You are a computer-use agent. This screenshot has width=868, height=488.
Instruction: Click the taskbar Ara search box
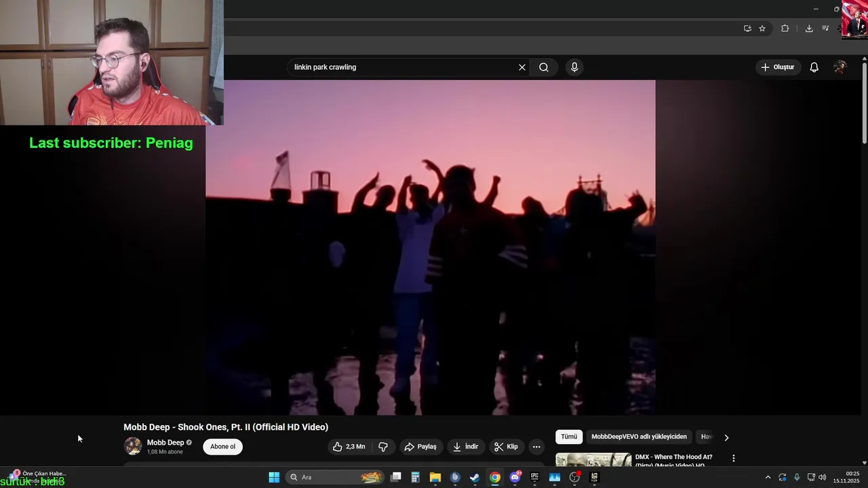335,477
